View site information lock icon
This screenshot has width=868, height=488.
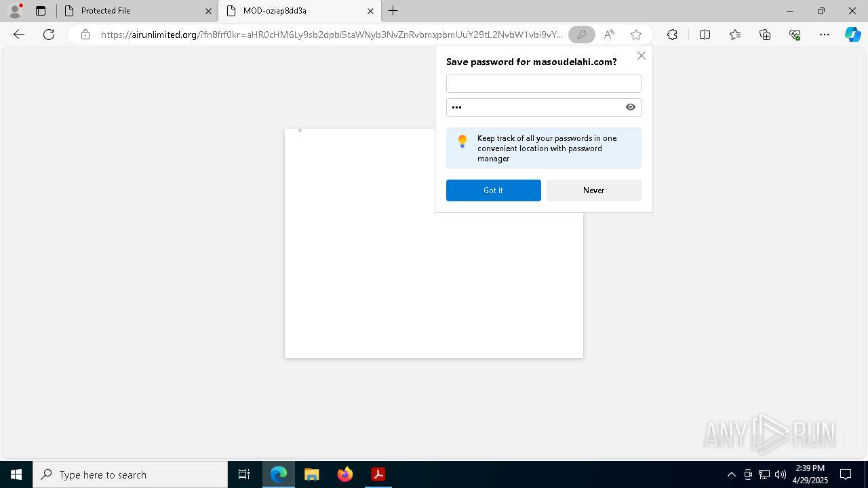coord(85,35)
